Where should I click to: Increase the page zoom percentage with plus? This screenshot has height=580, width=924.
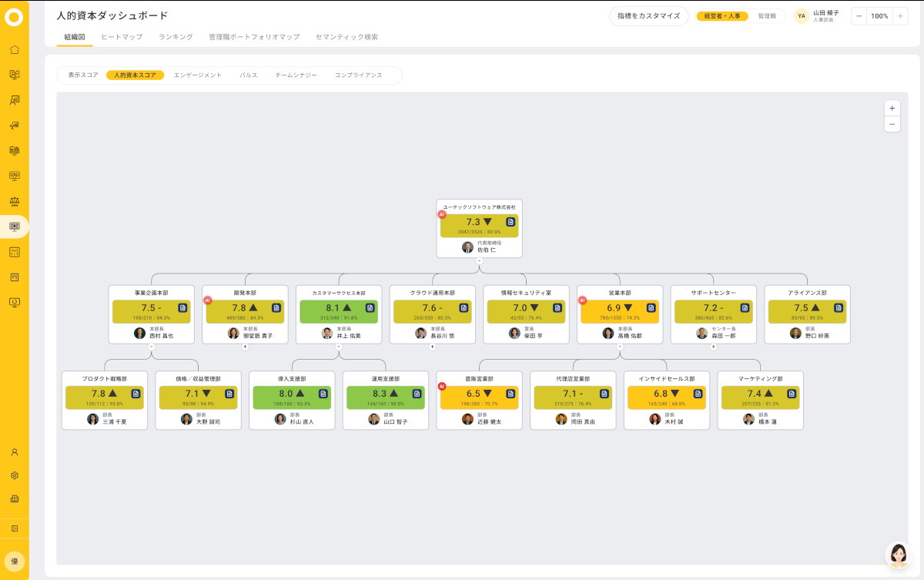pyautogui.click(x=900, y=15)
